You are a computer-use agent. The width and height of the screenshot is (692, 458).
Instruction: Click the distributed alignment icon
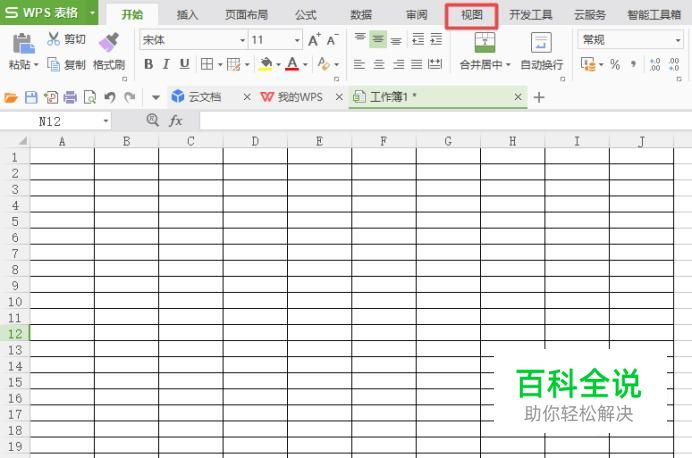tap(435, 64)
